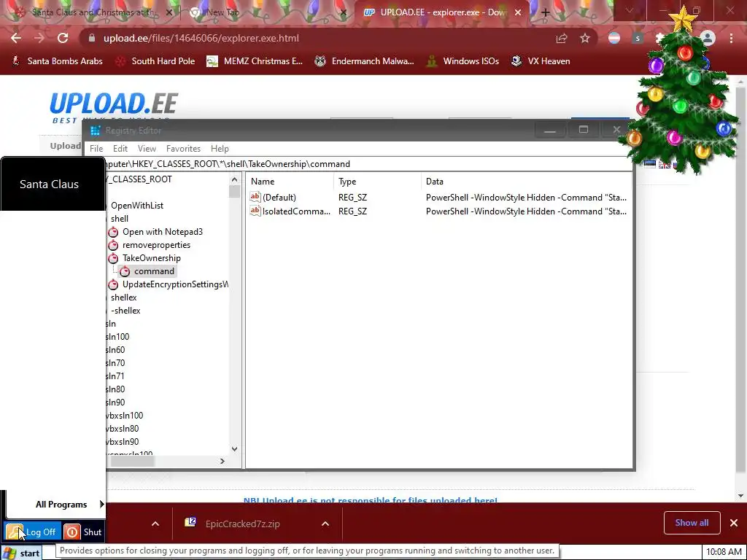
Task: Click the registry path address field
Action: pyautogui.click(x=368, y=164)
